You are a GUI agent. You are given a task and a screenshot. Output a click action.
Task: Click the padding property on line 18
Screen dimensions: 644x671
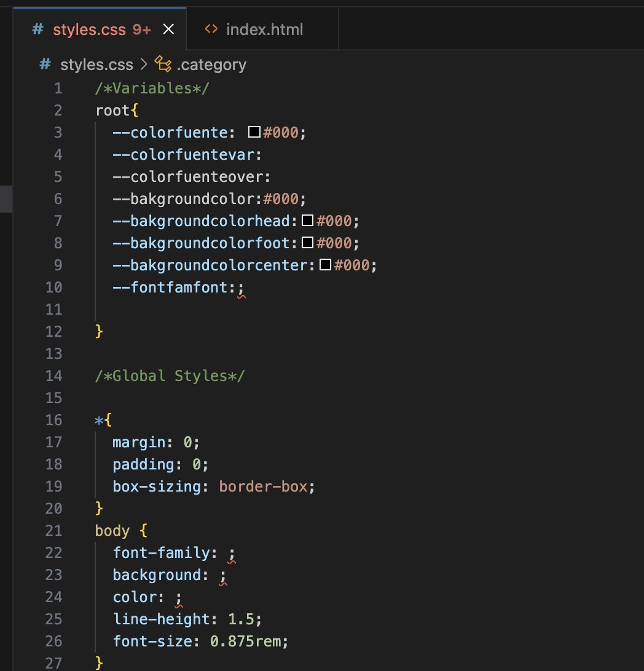143,465
